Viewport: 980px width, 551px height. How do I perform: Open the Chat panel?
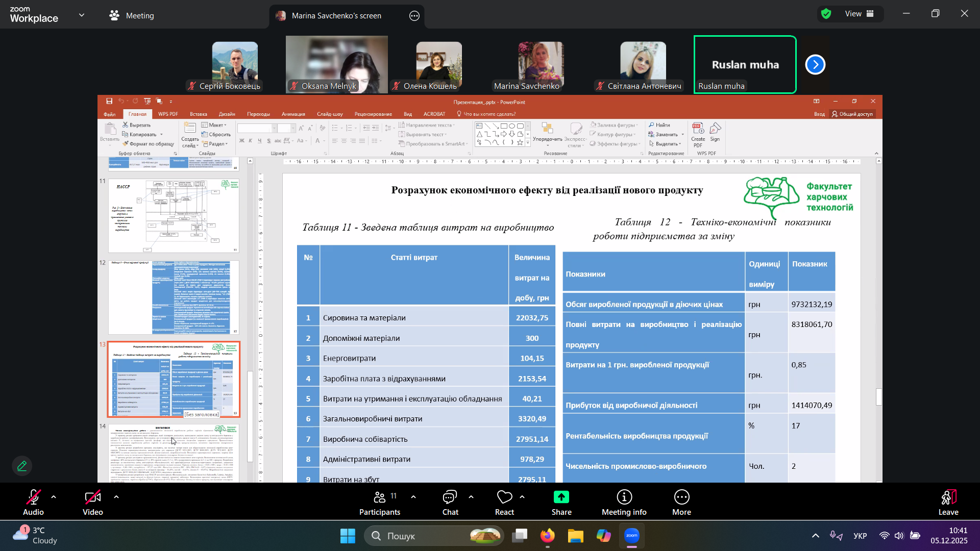click(450, 497)
